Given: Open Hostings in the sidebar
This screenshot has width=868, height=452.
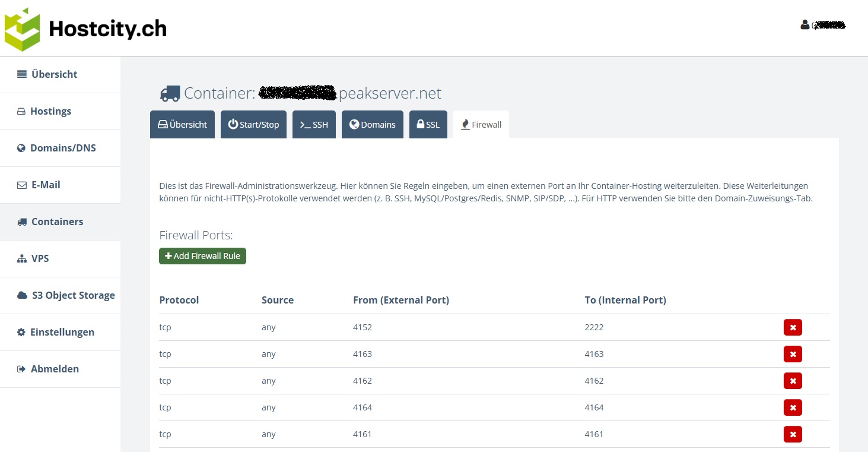Looking at the screenshot, I should pos(50,111).
